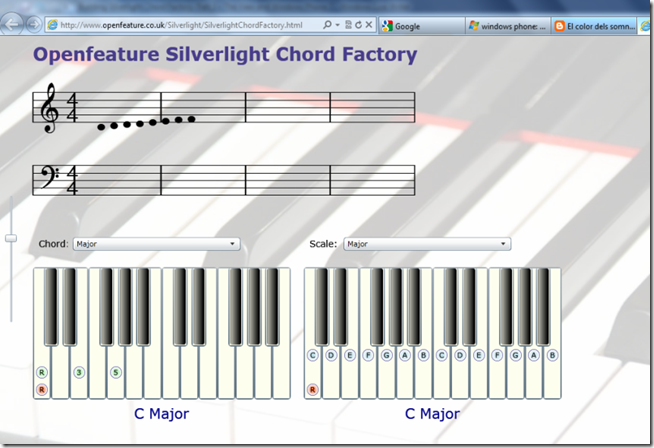Click the Stop (X) icon in address bar
Viewport: 654px width, 448px height.
369,25
